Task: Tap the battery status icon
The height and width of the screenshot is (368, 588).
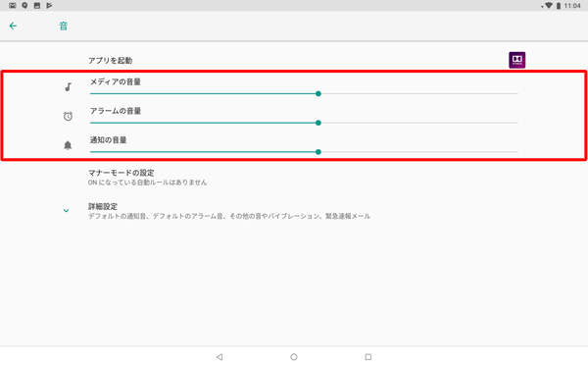Action: coord(559,6)
